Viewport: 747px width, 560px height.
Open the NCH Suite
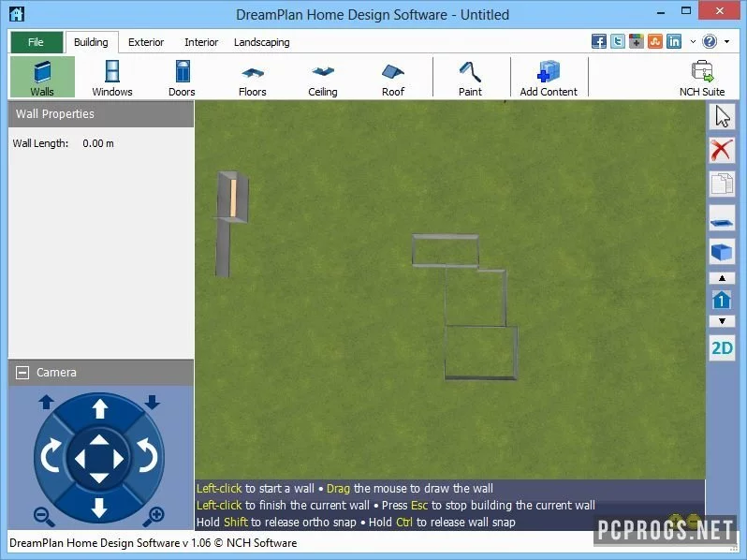click(x=702, y=77)
